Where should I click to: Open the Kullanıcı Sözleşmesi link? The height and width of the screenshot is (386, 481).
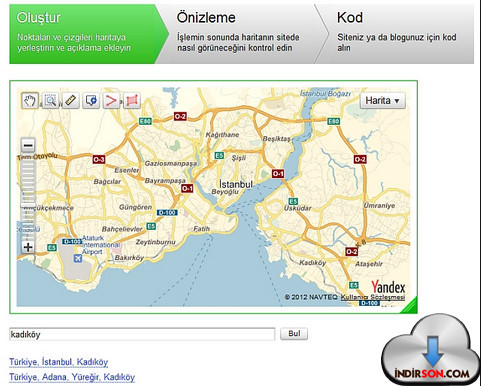point(373,297)
